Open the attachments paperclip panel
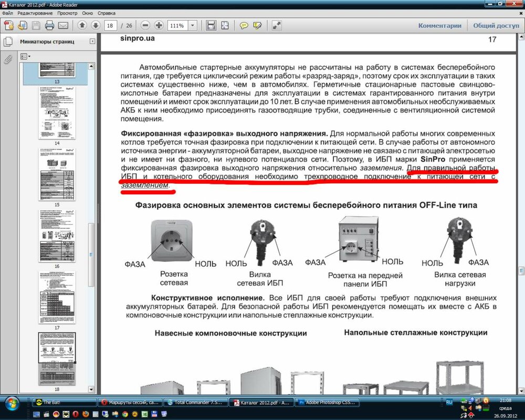Viewport: 525px width, 420px height. point(8,59)
